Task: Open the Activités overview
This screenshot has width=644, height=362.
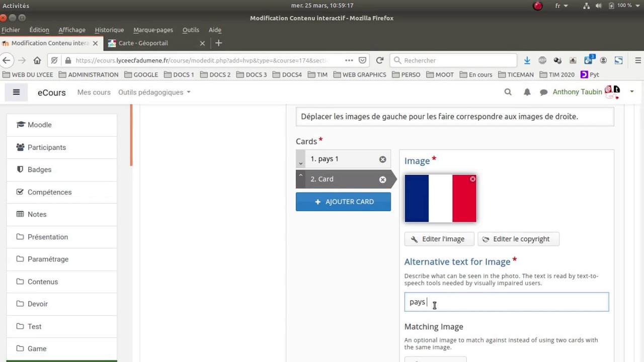Action: [16, 6]
